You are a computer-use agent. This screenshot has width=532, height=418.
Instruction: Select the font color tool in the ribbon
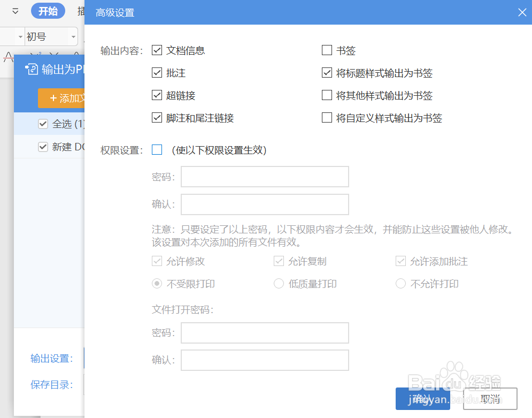pos(10,57)
